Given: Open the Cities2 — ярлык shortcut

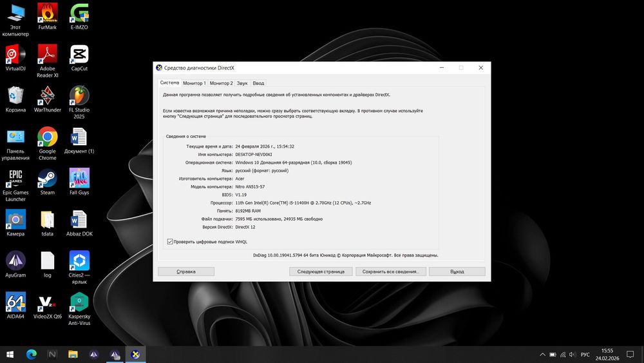Looking at the screenshot, I should click(79, 268).
